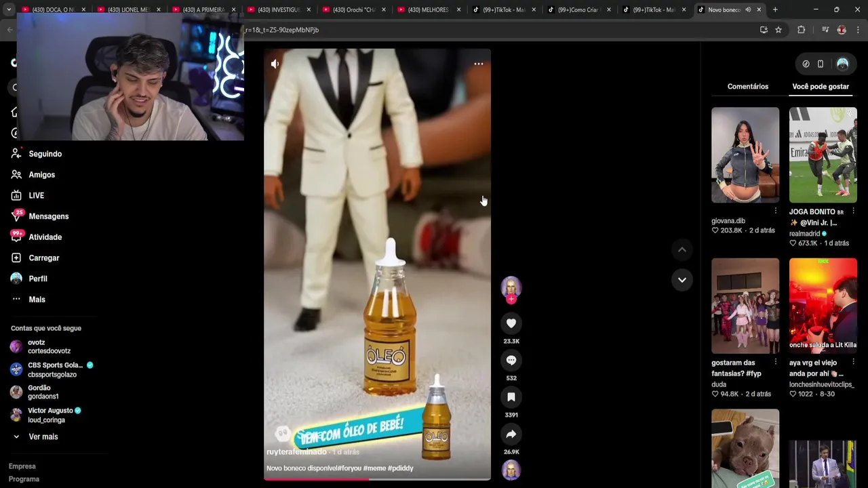Viewport: 868px width, 488px height.
Task: Open the aya vrg el viejo video thumbnail
Action: pos(823,306)
